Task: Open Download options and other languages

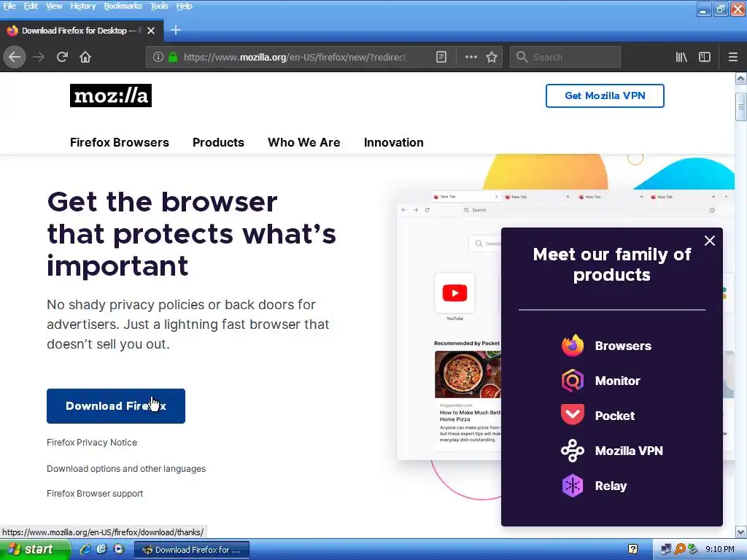Action: coord(126,469)
